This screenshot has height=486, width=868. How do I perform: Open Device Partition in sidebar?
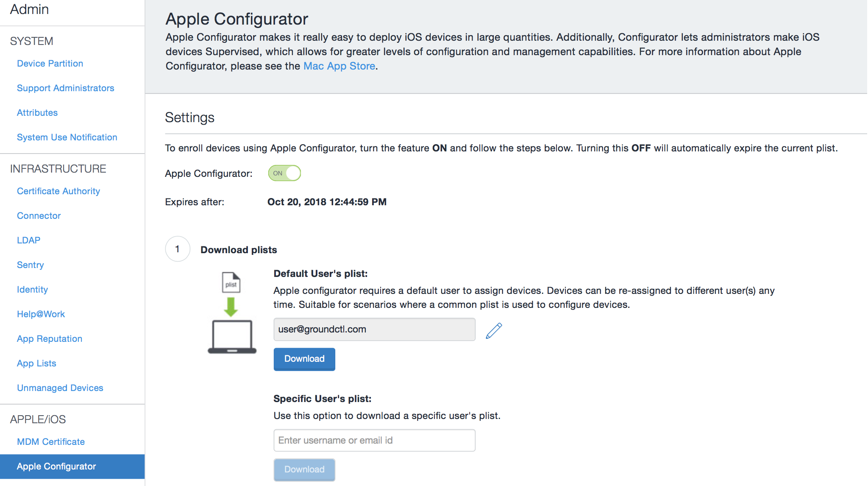coord(50,64)
